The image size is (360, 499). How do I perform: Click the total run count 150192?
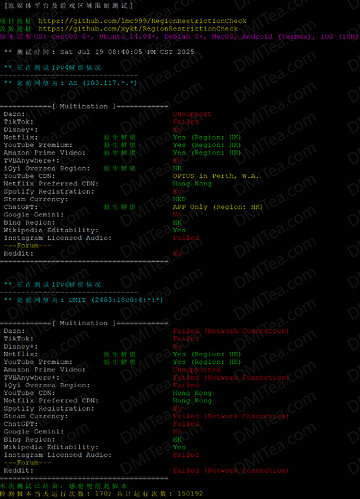tap(190, 494)
